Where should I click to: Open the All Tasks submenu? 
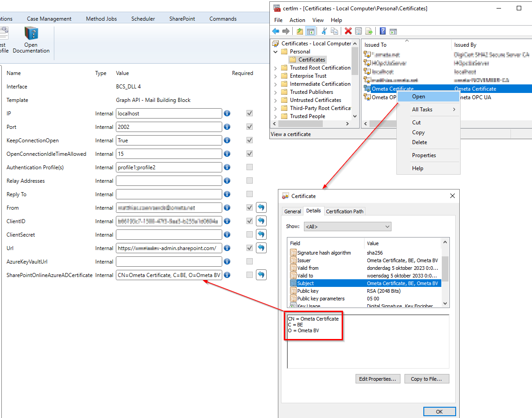pos(428,110)
